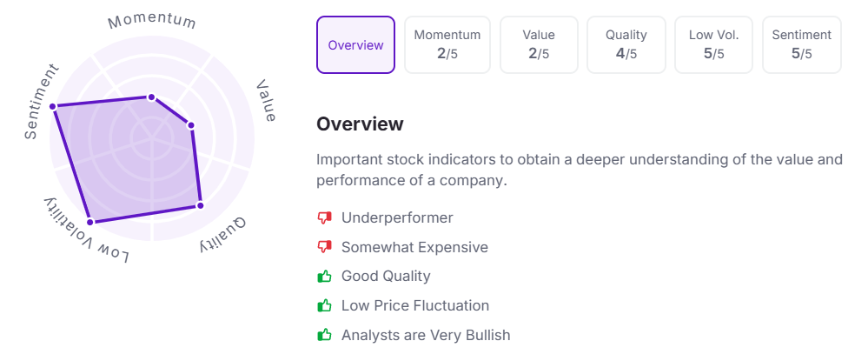The width and height of the screenshot is (868, 361).
Task: Click thumbs-down icon beside Somewhat Expensive
Action: pyautogui.click(x=325, y=247)
